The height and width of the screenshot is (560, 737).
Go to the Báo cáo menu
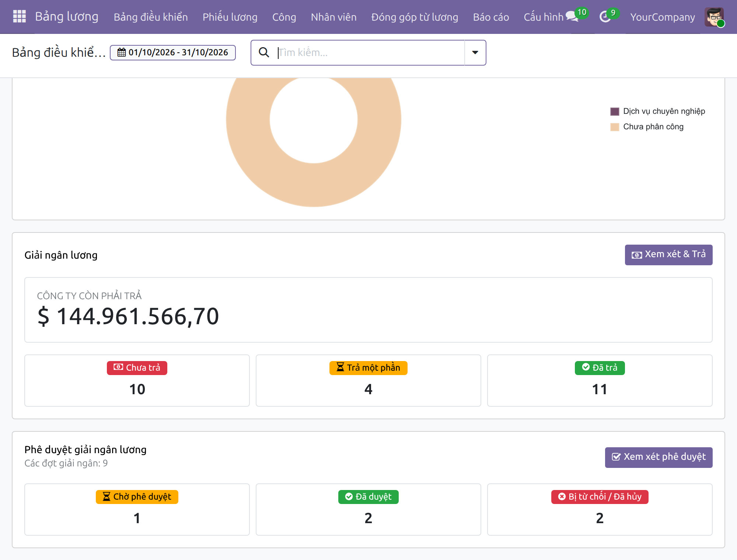click(x=491, y=17)
